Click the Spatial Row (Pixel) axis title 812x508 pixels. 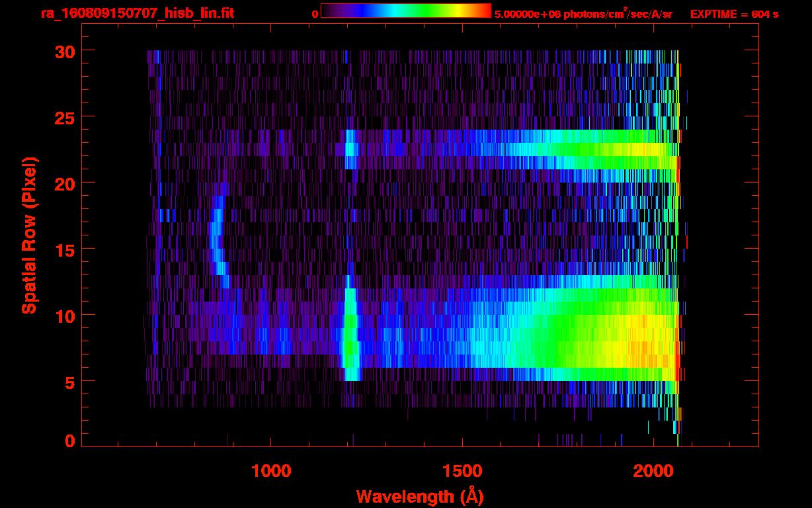28,235
